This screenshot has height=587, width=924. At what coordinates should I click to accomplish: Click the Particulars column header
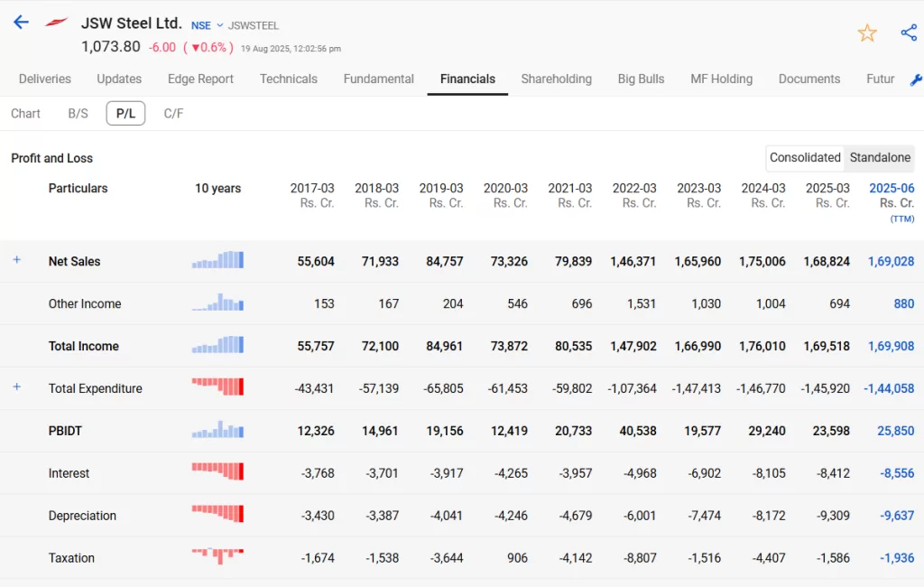(78, 188)
